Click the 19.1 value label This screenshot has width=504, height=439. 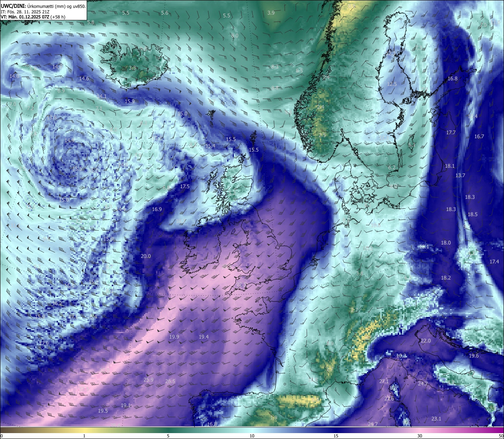pyautogui.click(x=126, y=406)
